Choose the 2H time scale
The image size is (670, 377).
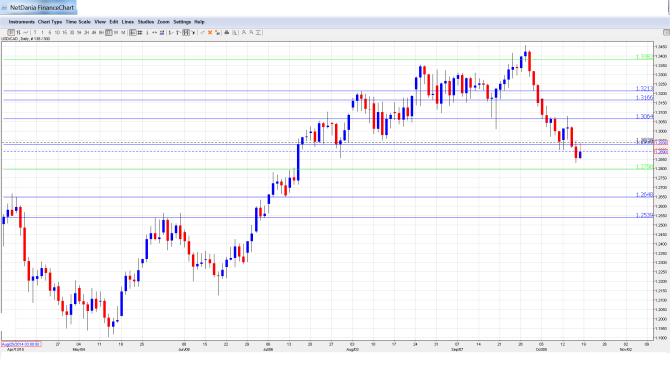(x=86, y=32)
